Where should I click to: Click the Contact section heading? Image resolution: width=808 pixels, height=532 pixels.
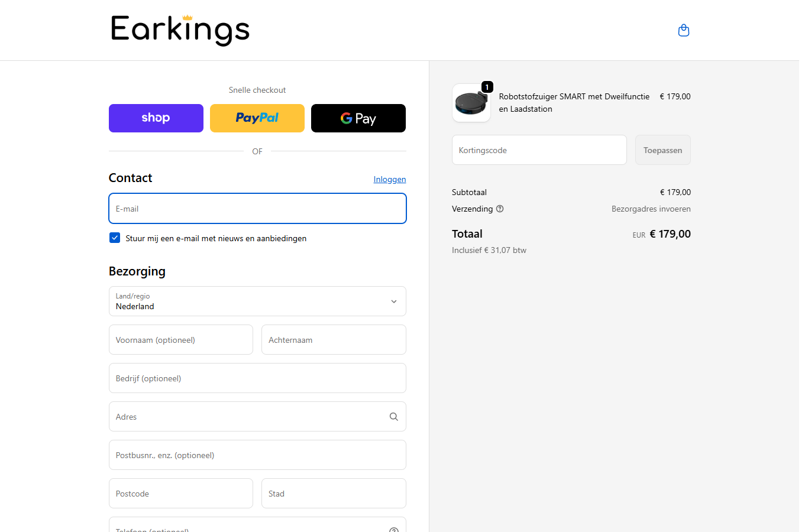[x=130, y=178]
